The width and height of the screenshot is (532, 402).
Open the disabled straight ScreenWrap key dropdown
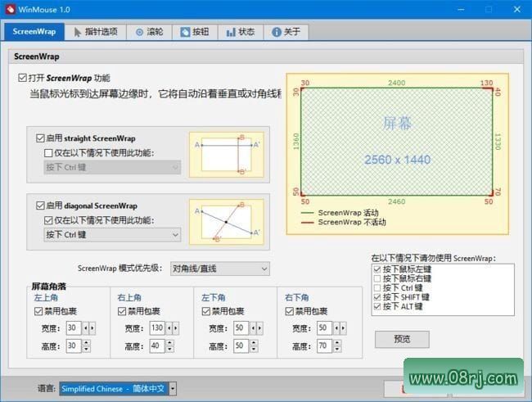pyautogui.click(x=112, y=167)
